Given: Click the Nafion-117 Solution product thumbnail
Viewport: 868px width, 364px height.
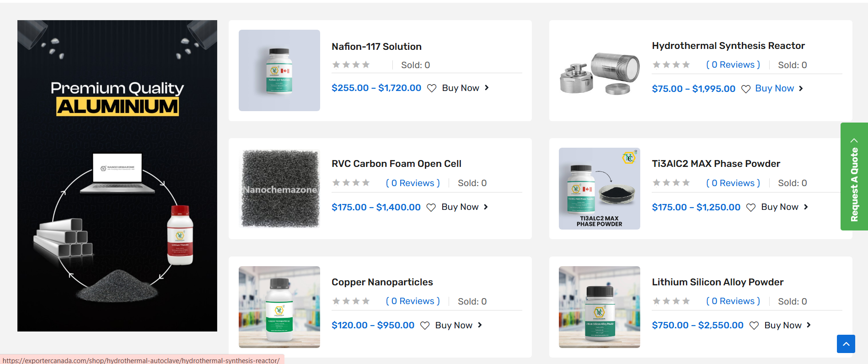Looking at the screenshot, I should pyautogui.click(x=279, y=70).
